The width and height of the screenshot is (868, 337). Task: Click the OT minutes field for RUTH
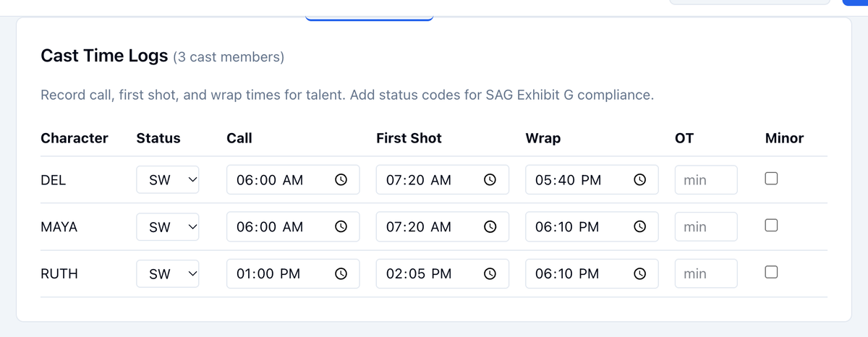tap(706, 274)
